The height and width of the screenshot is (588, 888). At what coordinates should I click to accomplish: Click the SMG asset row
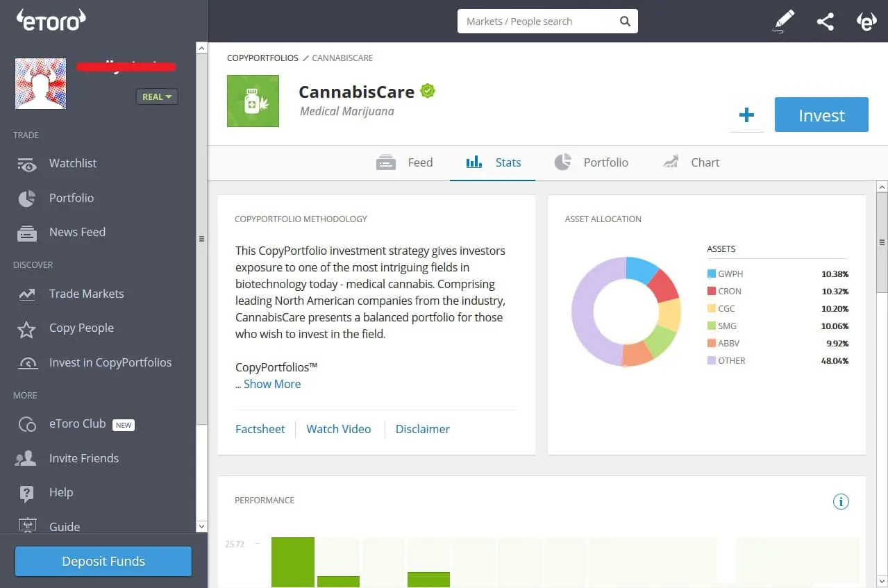(x=778, y=326)
